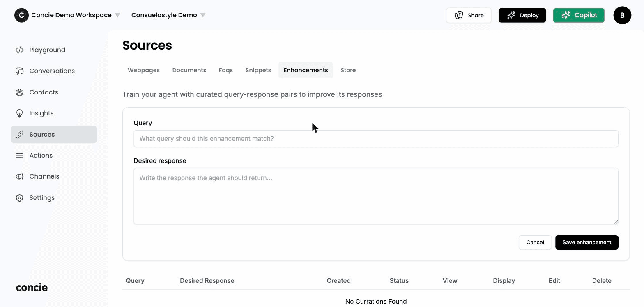Click the Sources link icon
644x307 pixels.
coord(19,135)
